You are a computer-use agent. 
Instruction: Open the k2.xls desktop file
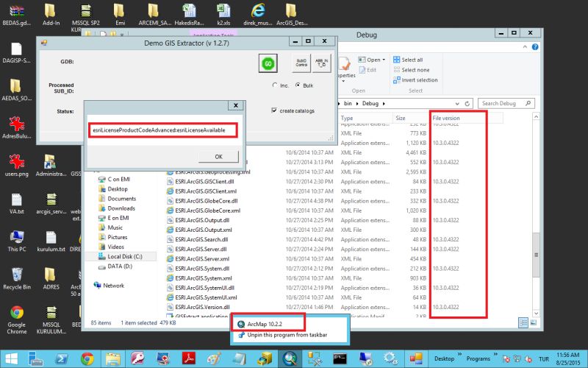[x=223, y=15]
